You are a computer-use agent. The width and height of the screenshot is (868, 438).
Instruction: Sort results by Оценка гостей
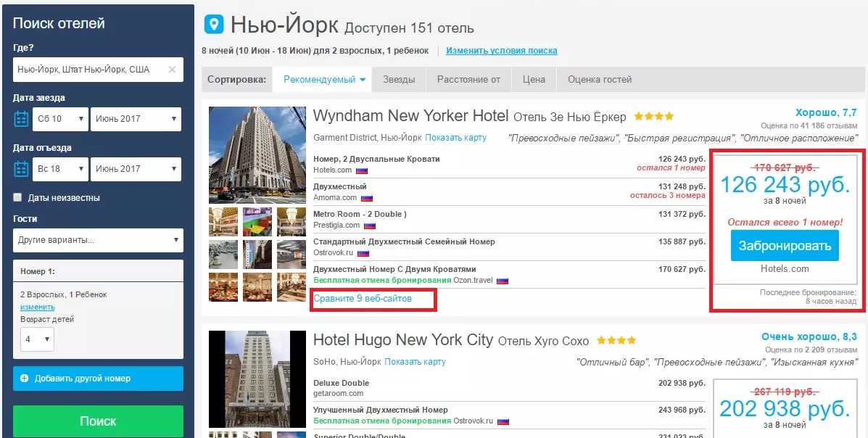pyautogui.click(x=600, y=80)
